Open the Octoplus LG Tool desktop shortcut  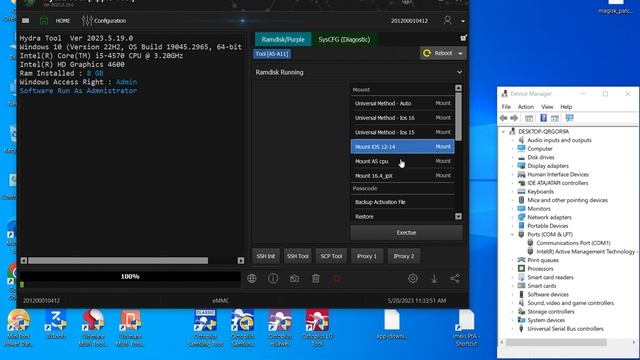318,328
